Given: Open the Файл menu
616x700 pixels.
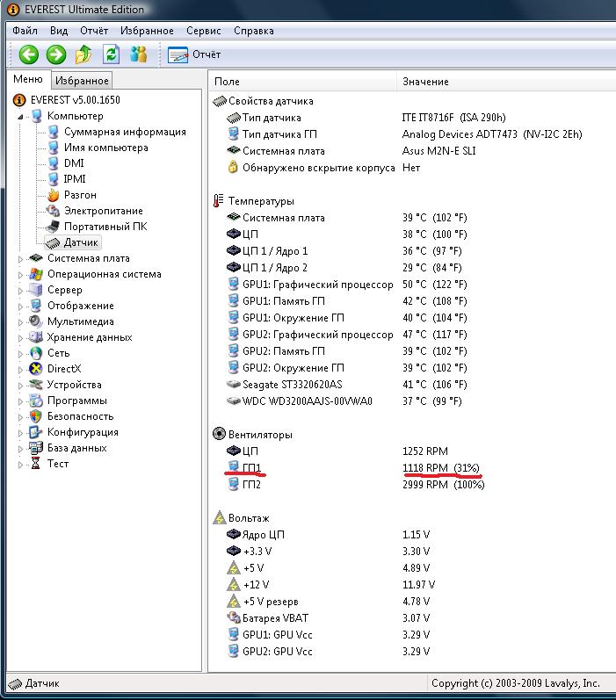Looking at the screenshot, I should click(x=25, y=31).
